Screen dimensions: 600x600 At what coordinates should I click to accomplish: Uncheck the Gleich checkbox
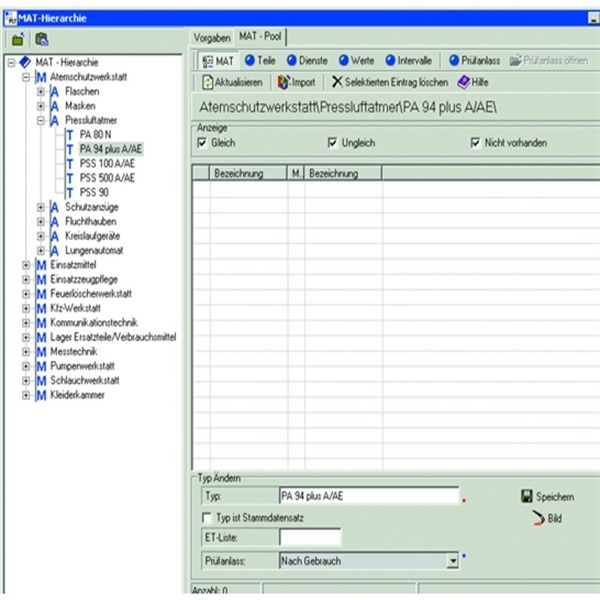[202, 144]
